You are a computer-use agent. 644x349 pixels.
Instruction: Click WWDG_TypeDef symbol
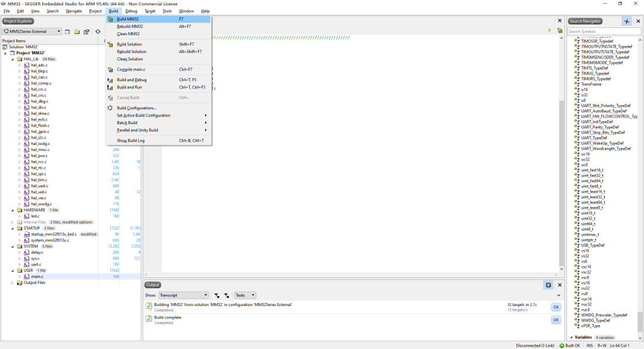tap(596, 320)
